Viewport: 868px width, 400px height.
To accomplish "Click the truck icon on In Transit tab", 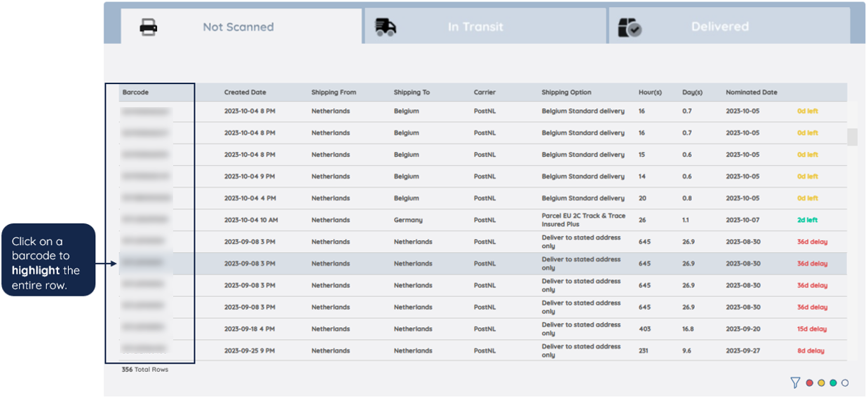I will point(386,27).
